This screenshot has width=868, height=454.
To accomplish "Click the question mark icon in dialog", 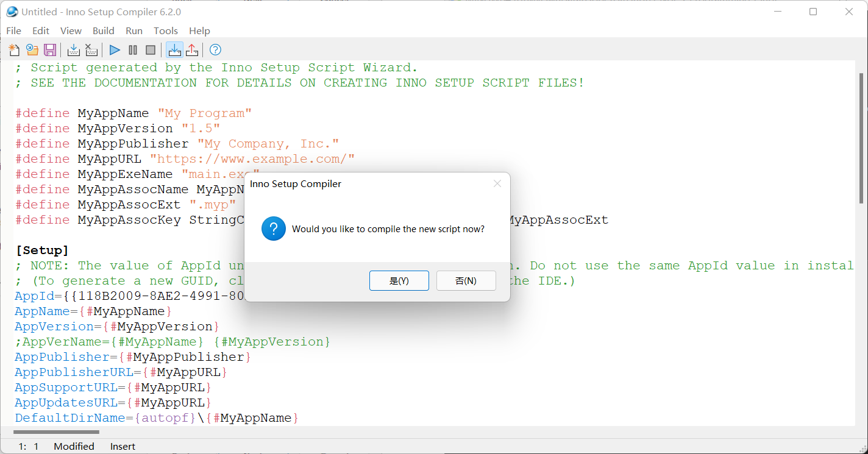I will 274,229.
